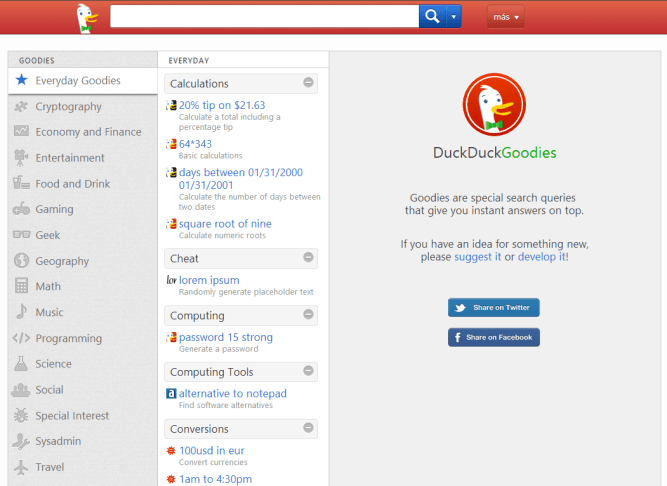The image size is (667, 486).
Task: Open the Food and Drink category
Action: tap(73, 184)
